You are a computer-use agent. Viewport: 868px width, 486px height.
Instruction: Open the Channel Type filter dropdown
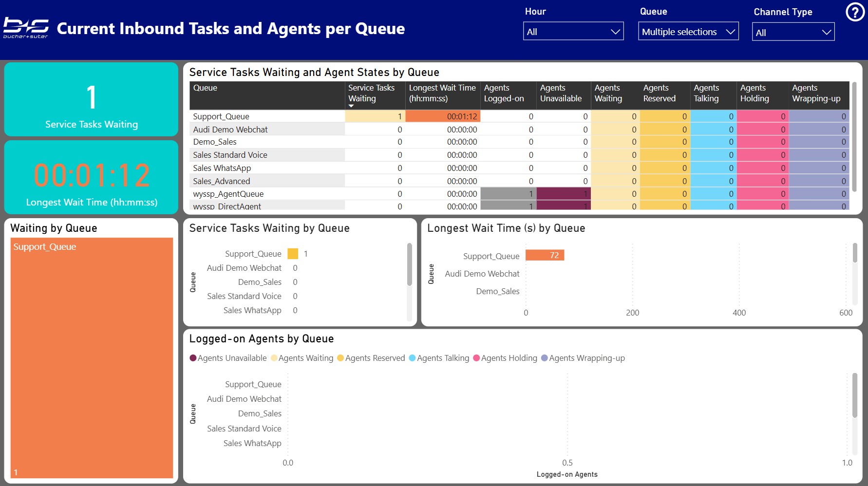(x=793, y=31)
